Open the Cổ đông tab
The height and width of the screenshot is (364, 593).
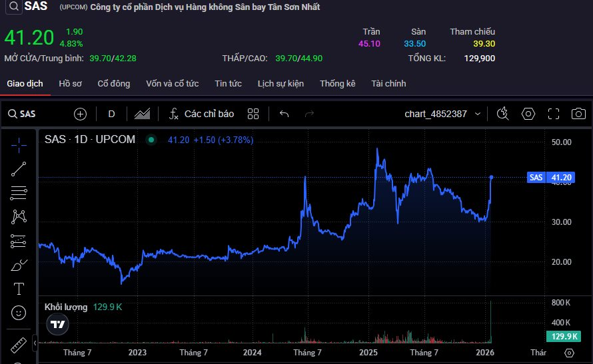[113, 84]
